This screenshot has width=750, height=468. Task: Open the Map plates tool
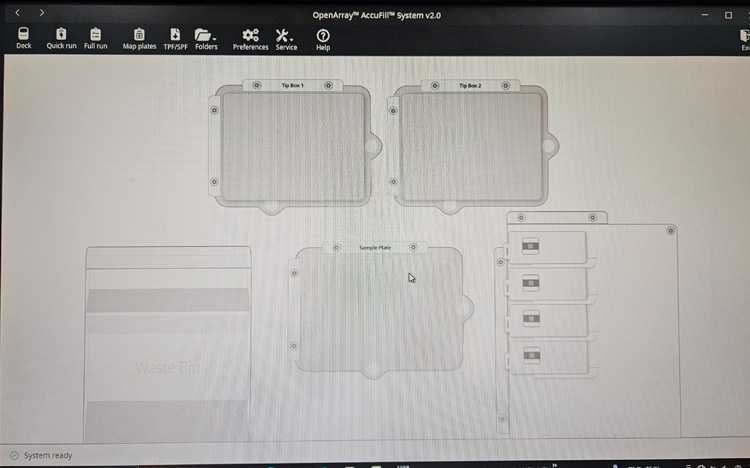click(139, 38)
